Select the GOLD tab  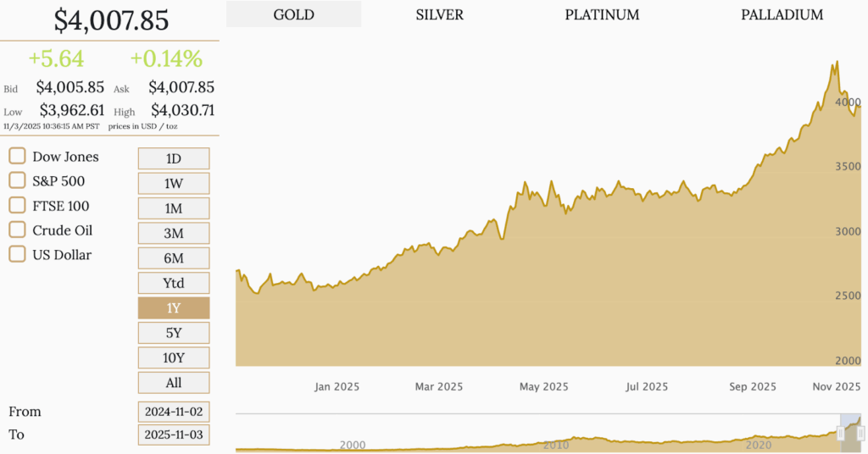tap(294, 14)
